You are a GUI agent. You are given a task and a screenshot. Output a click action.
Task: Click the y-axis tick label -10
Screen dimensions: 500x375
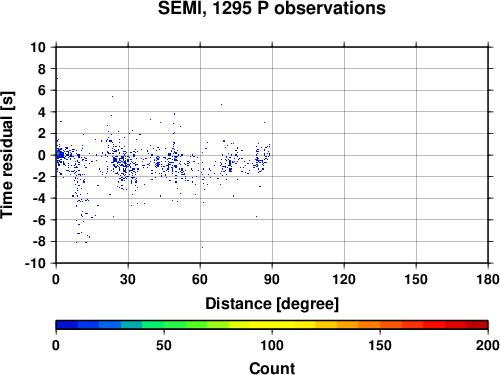click(x=35, y=263)
